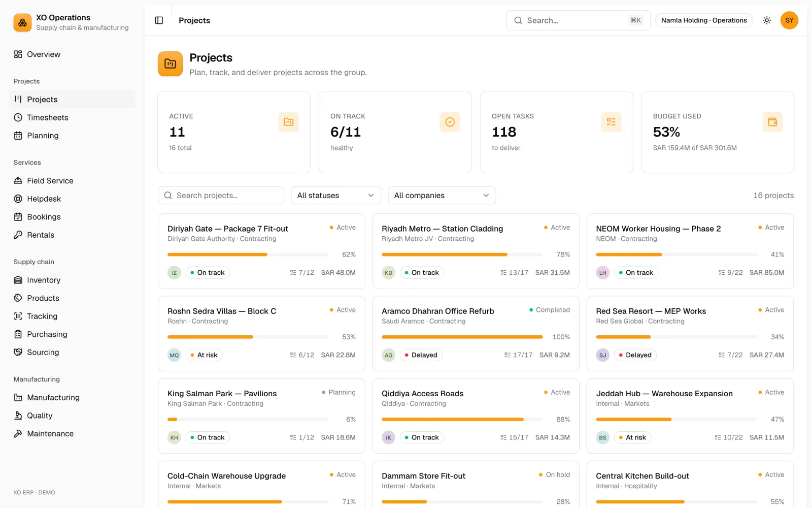
Task: Open Riyadh Metro — Station Cladding project
Action: pyautogui.click(x=476, y=251)
